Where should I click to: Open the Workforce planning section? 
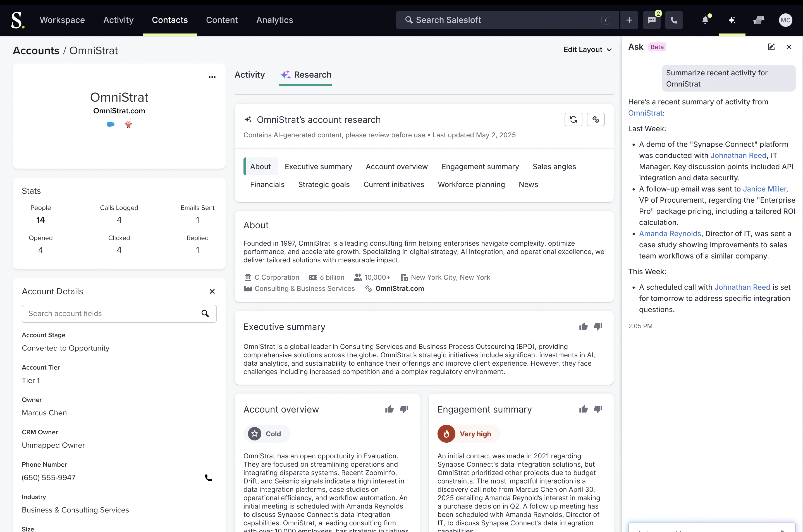pyautogui.click(x=471, y=184)
